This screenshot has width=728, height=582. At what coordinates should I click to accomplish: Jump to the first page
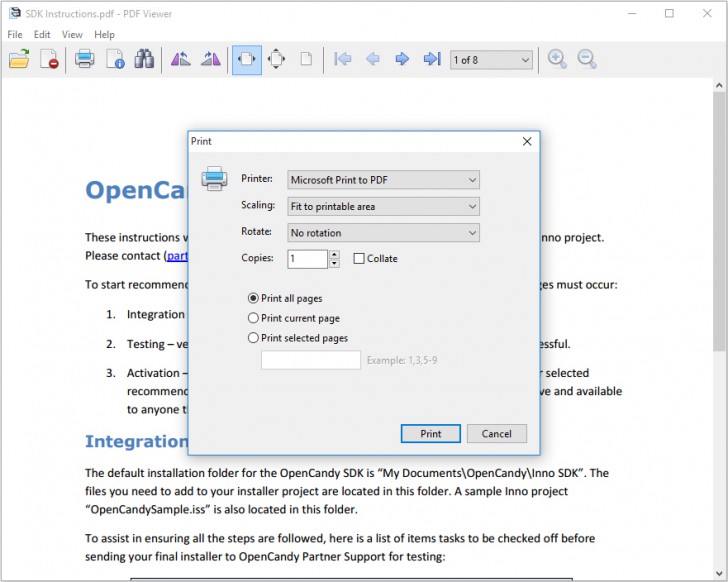point(343,59)
